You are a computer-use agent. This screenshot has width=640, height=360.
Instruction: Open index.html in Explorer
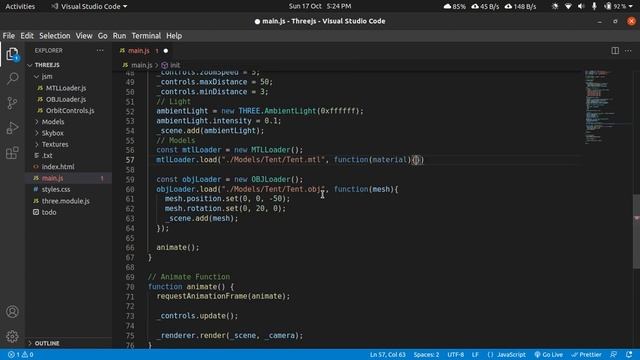click(x=58, y=167)
